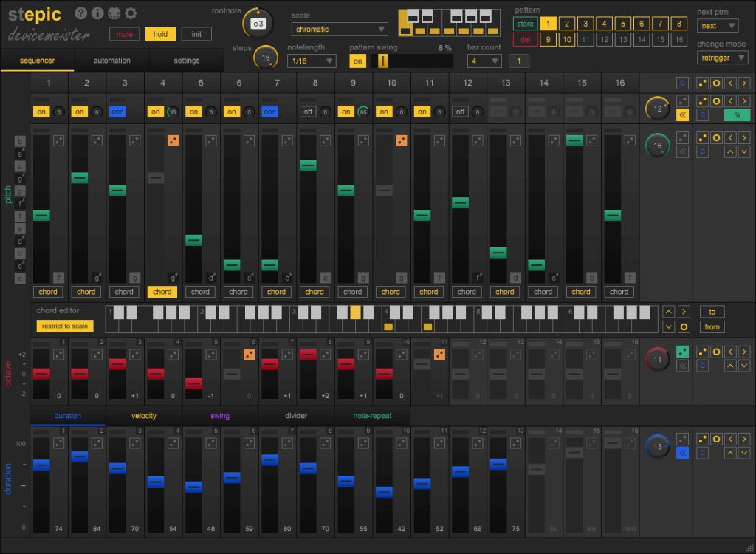Open the chromatic scale dropdown
This screenshot has width=756, height=554.
coord(339,29)
